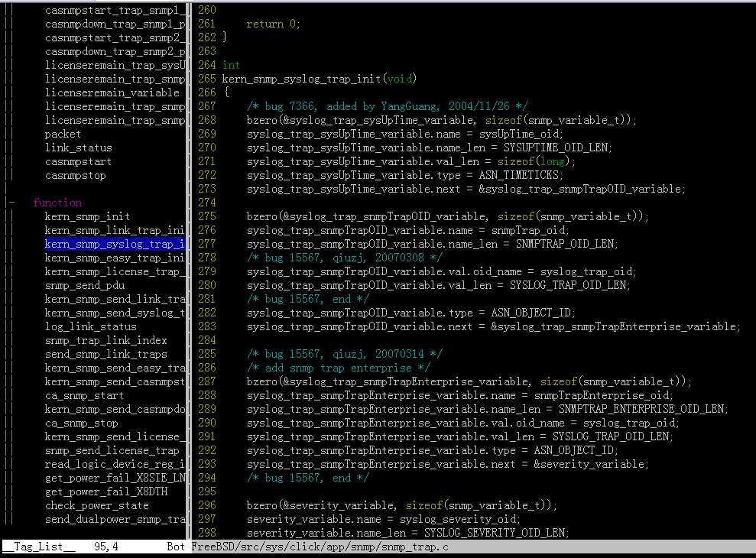Click SNMPTRAP_OID_LEN on line 277
Viewport: 756px width, 558px height.
point(565,244)
